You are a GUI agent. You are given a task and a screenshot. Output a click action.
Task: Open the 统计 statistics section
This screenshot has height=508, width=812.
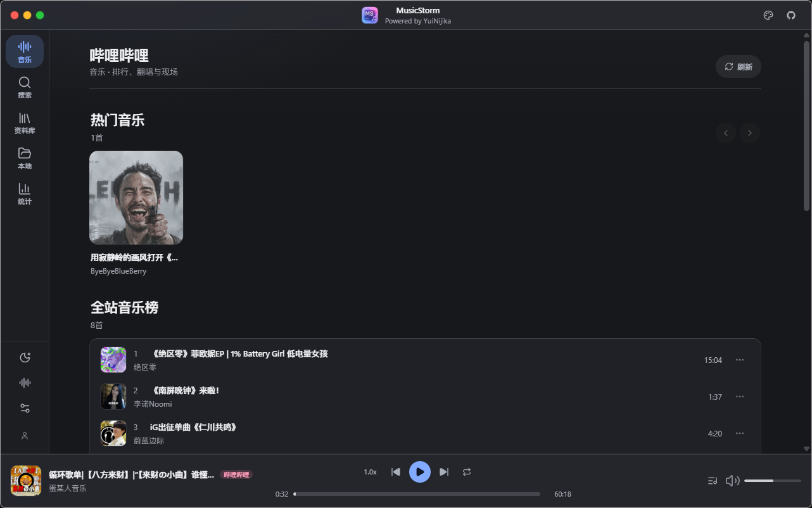(x=25, y=194)
